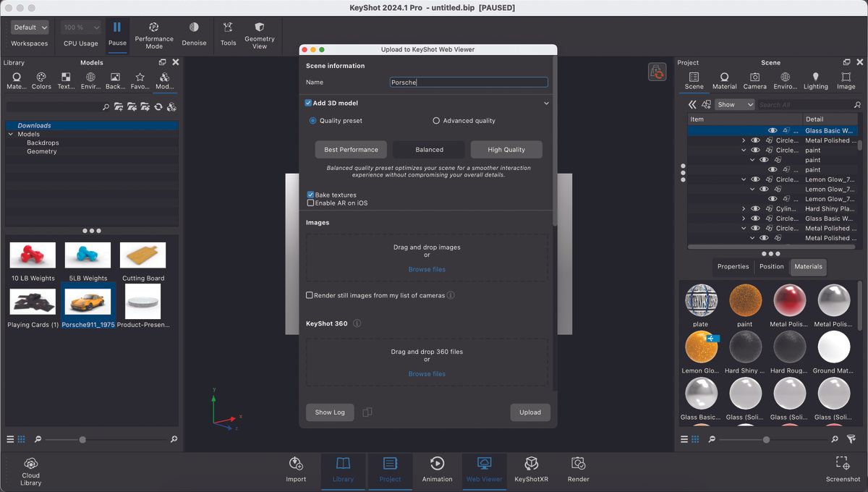Screen dimensions: 868x492
Task: Click Browse files under Images
Action: (x=427, y=269)
